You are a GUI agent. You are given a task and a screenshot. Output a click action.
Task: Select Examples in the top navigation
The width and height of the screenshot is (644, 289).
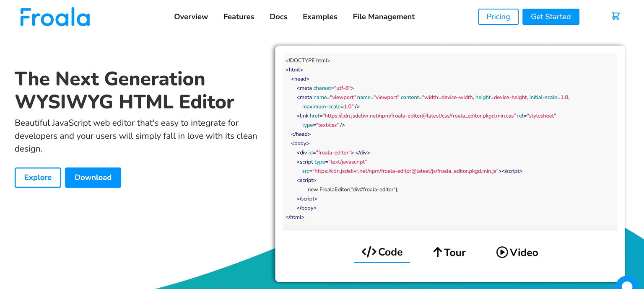[320, 17]
